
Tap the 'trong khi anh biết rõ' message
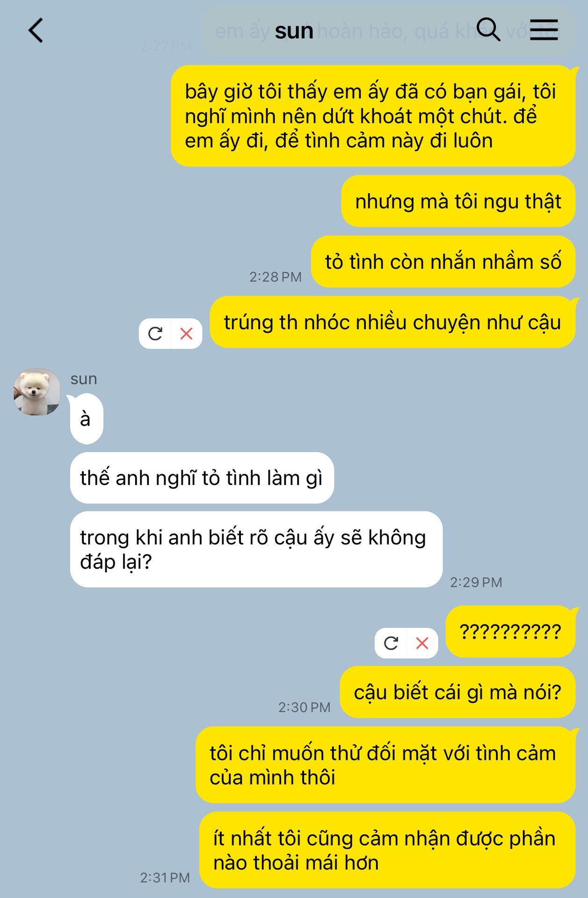[256, 550]
